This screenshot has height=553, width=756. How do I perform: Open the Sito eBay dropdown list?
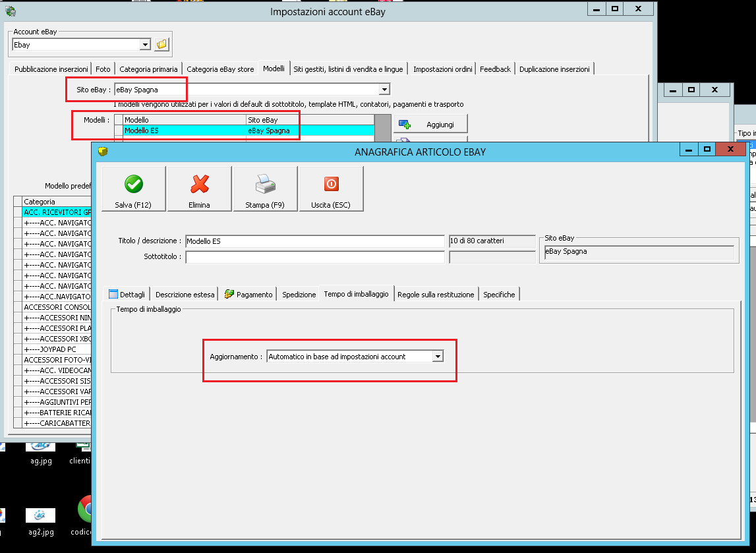click(x=384, y=90)
